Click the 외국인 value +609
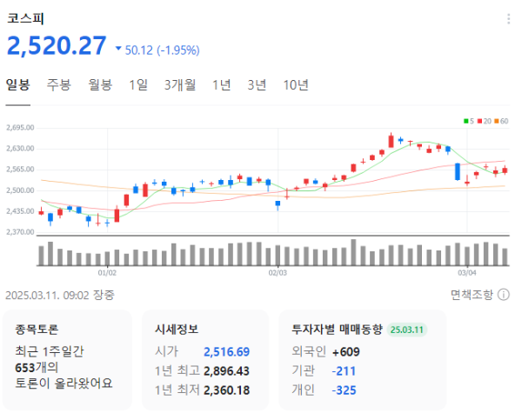Screen dimensions: 522x420 (346, 352)
